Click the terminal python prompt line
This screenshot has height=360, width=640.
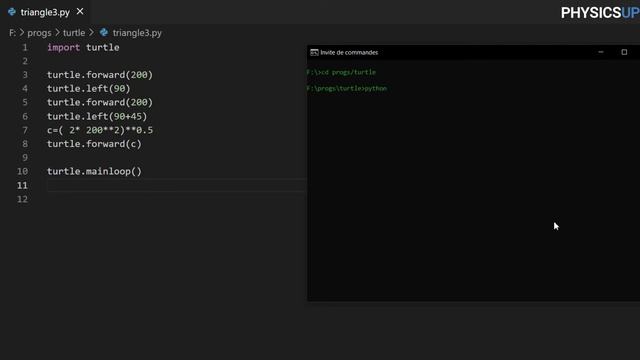point(347,88)
